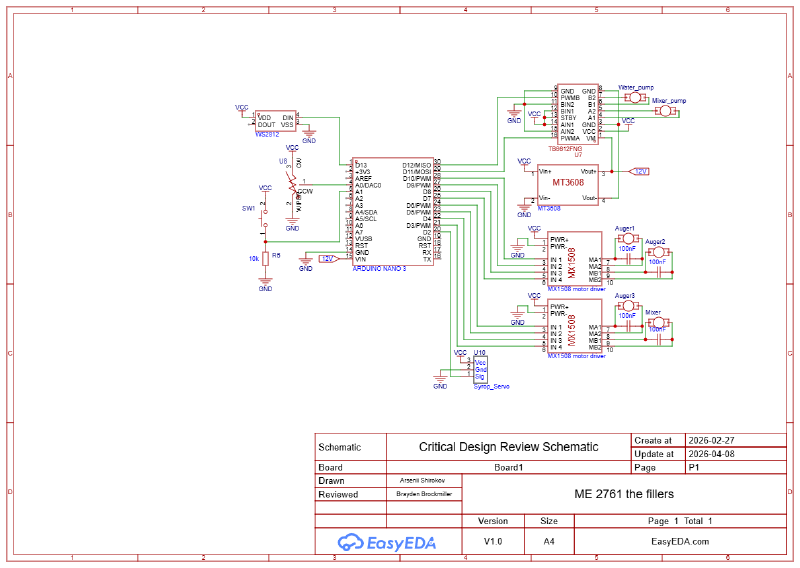Click the 'DOUT' pin label on WS2812
Screen dimensions: 800x568
point(266,125)
